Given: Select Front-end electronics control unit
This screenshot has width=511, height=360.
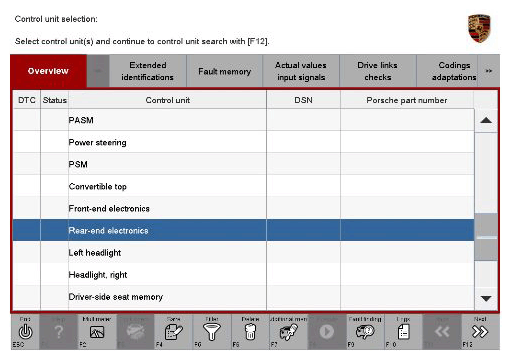Looking at the screenshot, I should 243,208.
